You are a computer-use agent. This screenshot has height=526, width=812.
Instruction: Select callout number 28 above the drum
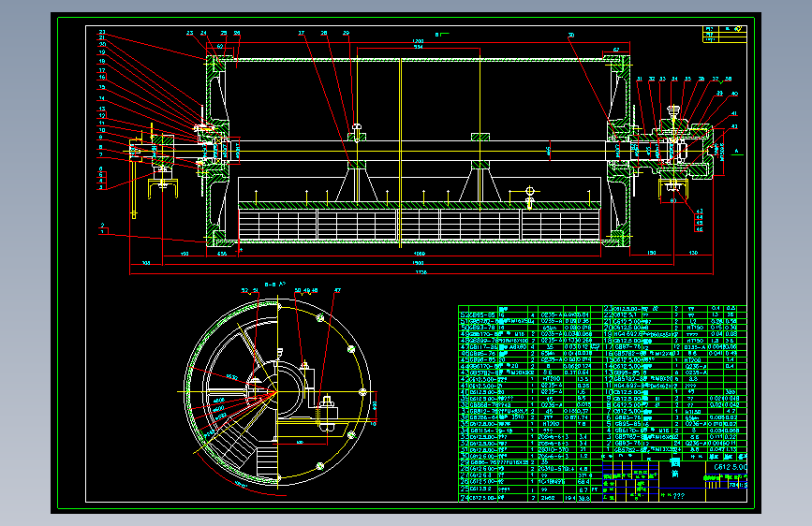pos(324,33)
